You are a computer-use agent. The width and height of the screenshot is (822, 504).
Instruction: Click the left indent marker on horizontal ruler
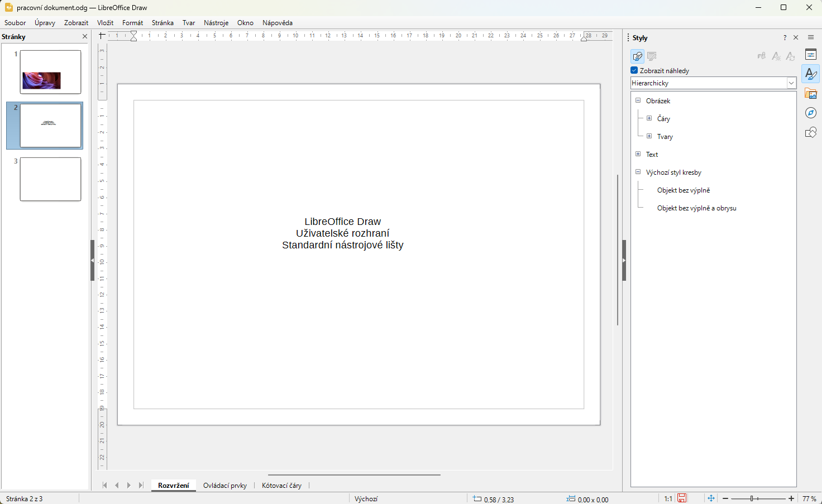click(x=133, y=37)
